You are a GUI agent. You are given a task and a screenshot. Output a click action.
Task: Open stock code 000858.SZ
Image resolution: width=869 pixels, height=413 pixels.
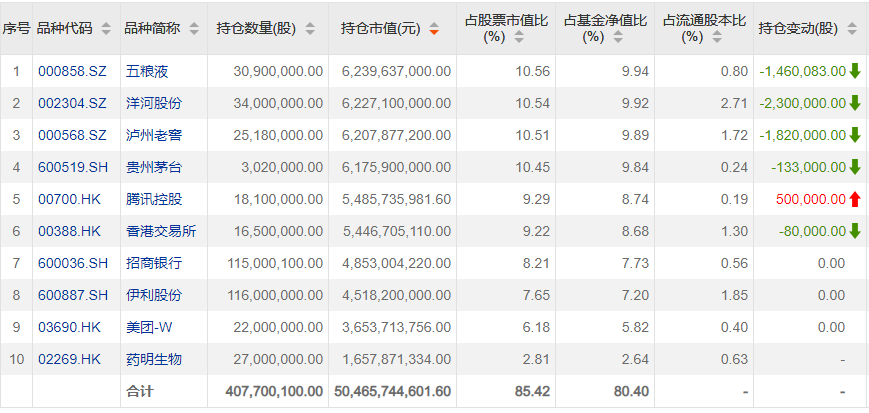tap(70, 71)
